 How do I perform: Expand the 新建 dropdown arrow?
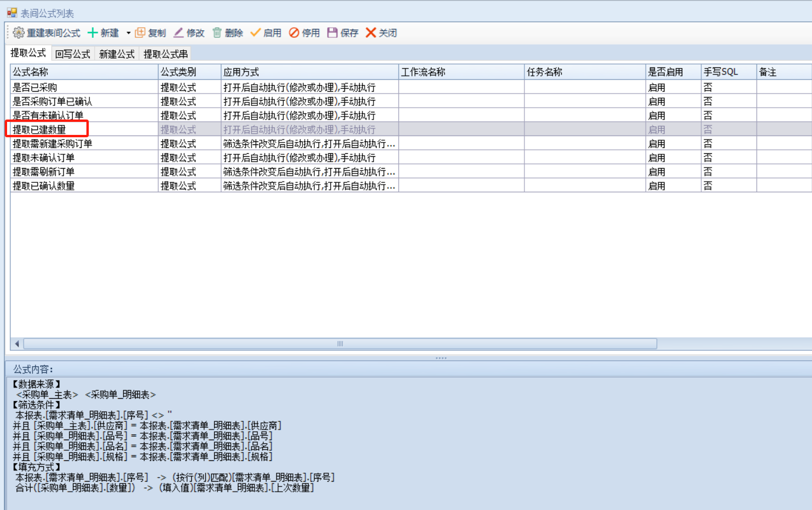128,33
